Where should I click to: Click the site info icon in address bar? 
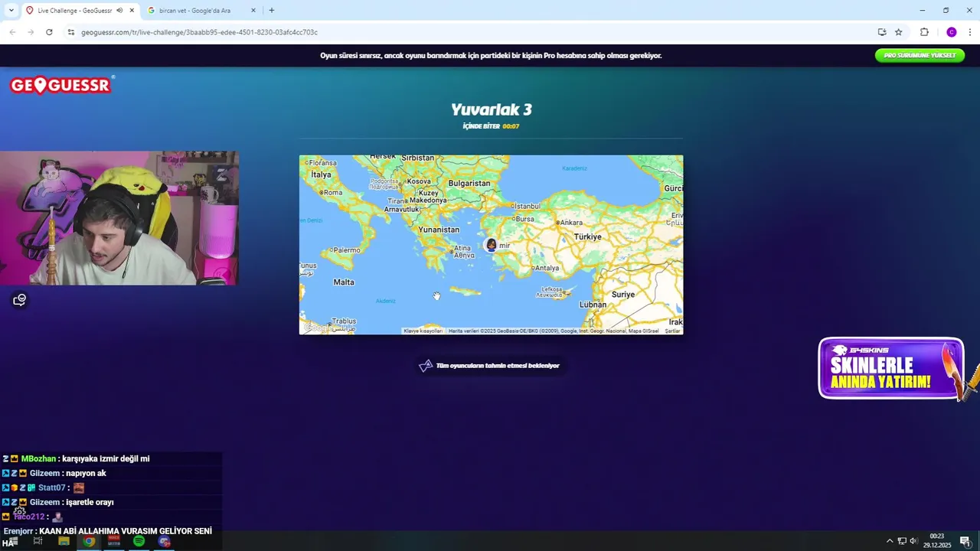pyautogui.click(x=71, y=32)
